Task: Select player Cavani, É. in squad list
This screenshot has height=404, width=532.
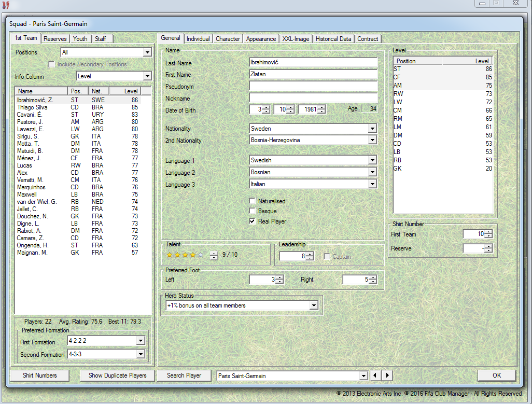Action: (78, 115)
